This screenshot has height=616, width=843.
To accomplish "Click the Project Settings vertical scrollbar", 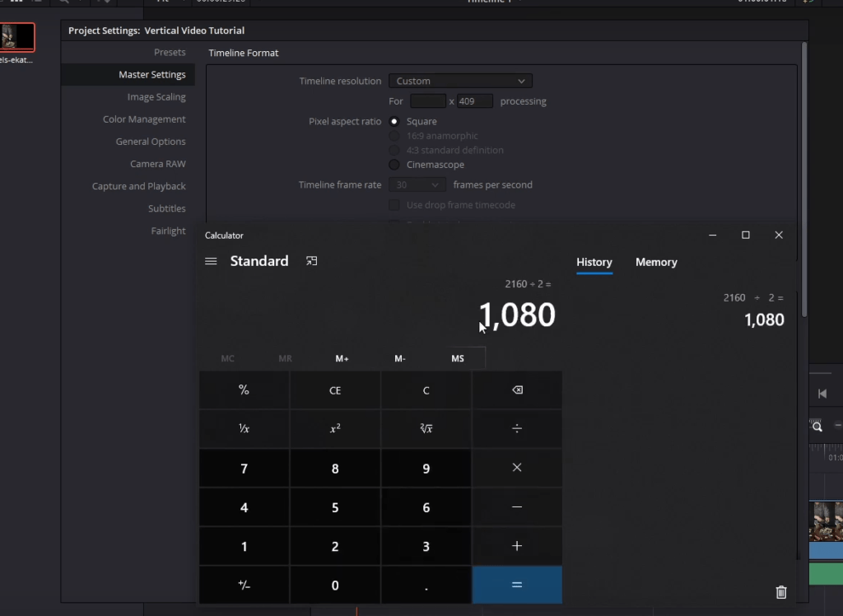I will click(x=804, y=180).
